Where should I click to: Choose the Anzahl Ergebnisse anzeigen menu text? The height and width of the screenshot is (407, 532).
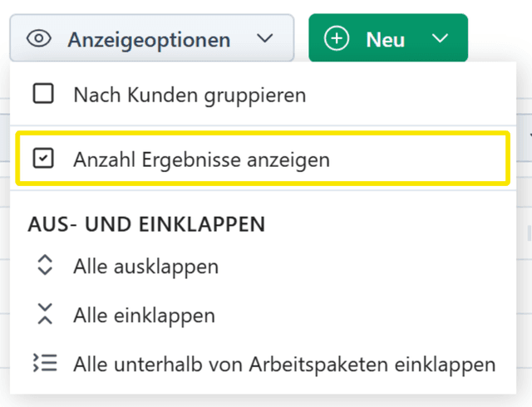[x=201, y=158]
